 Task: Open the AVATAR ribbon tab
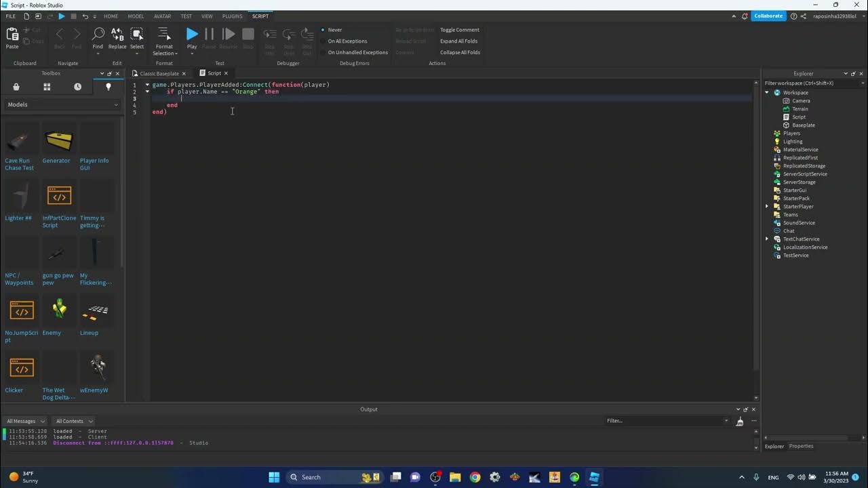click(162, 16)
